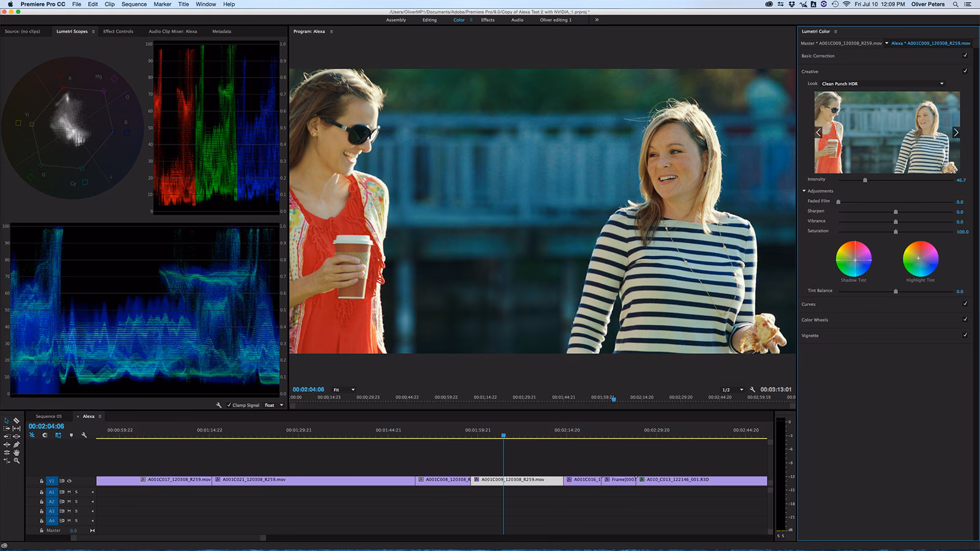Select the A001C009_120308_R259.mov clip in timeline

point(518,481)
